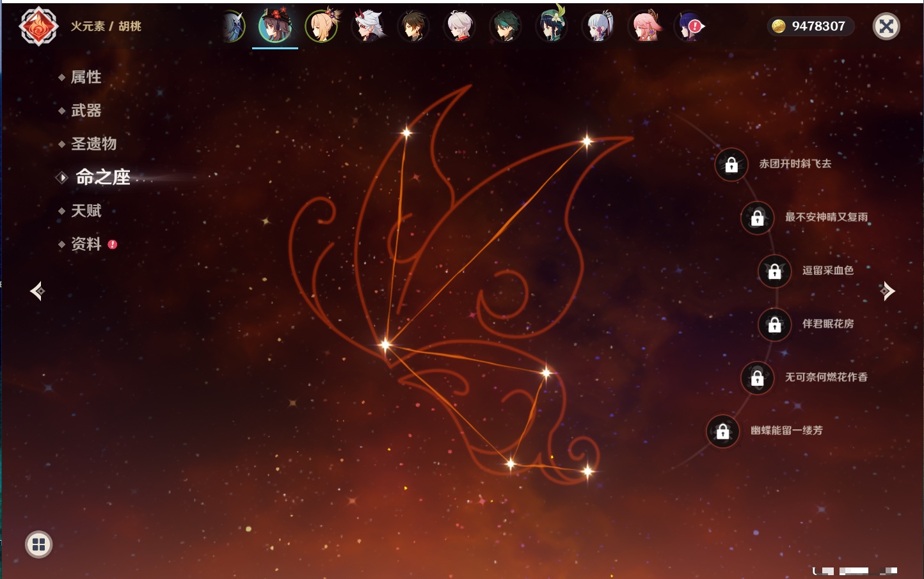The image size is (924, 579).
Task: Select the Arataki Itto horned avatar
Action: pos(368,26)
